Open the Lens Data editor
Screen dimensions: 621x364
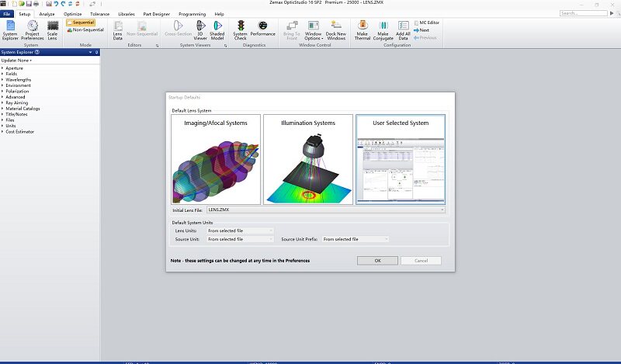tap(118, 30)
